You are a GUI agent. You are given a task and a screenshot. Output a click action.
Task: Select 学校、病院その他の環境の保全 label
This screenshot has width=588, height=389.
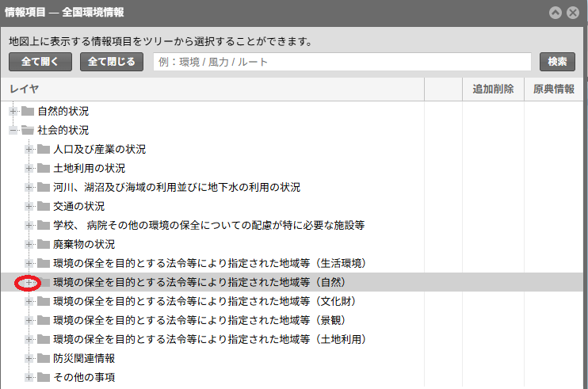(x=209, y=225)
